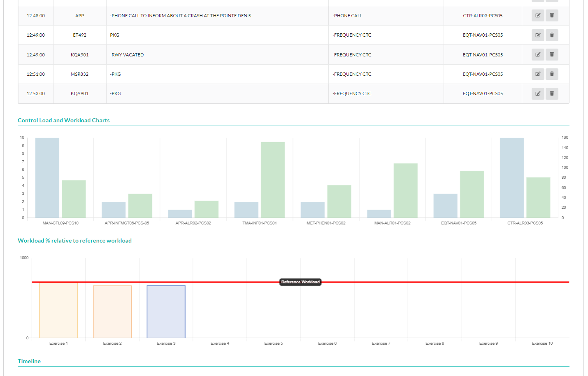The height and width of the screenshot is (376, 588).
Task: Delete the KQA901 row at 12:53:00
Action: (x=552, y=93)
